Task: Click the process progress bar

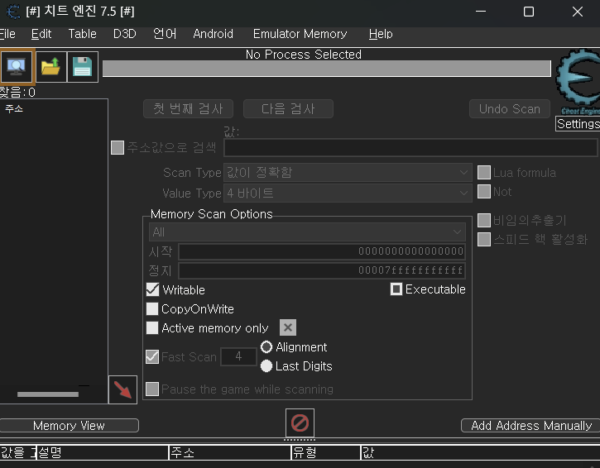Action: point(327,68)
